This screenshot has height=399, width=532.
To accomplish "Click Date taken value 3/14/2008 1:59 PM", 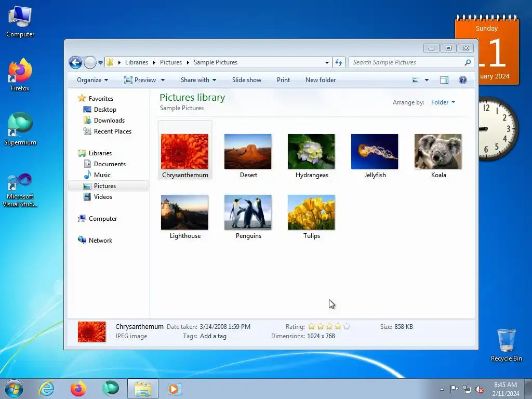I will (225, 327).
